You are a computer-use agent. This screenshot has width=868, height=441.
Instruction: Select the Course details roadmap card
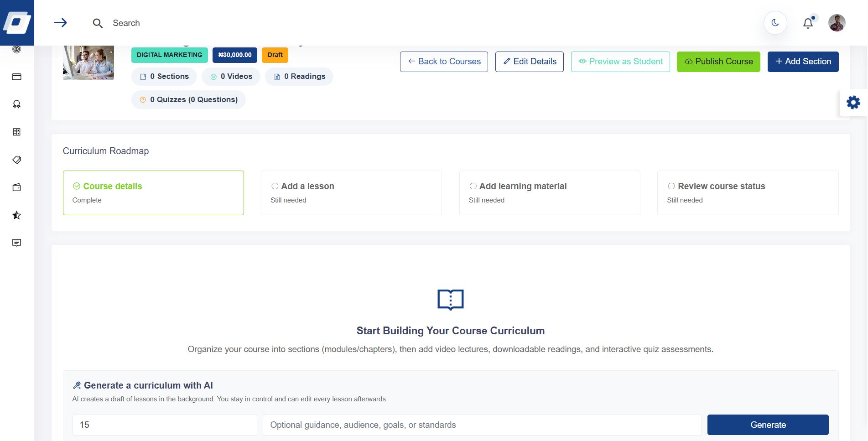[x=153, y=193]
